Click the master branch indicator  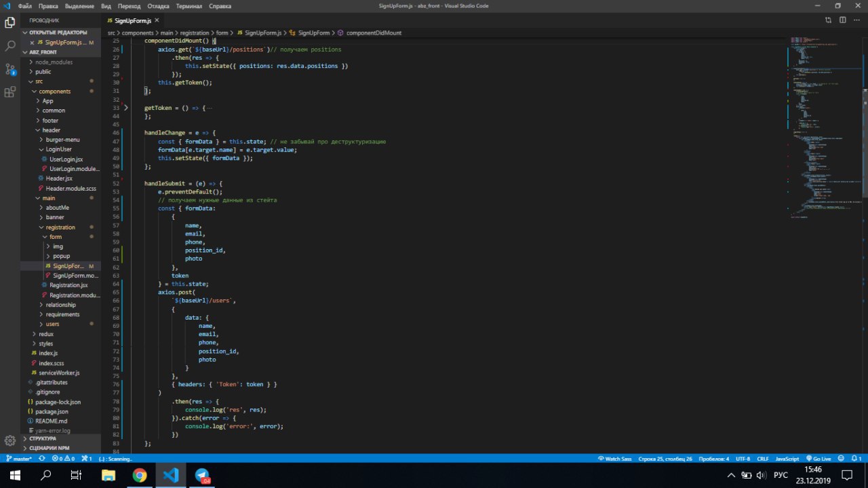(19, 459)
